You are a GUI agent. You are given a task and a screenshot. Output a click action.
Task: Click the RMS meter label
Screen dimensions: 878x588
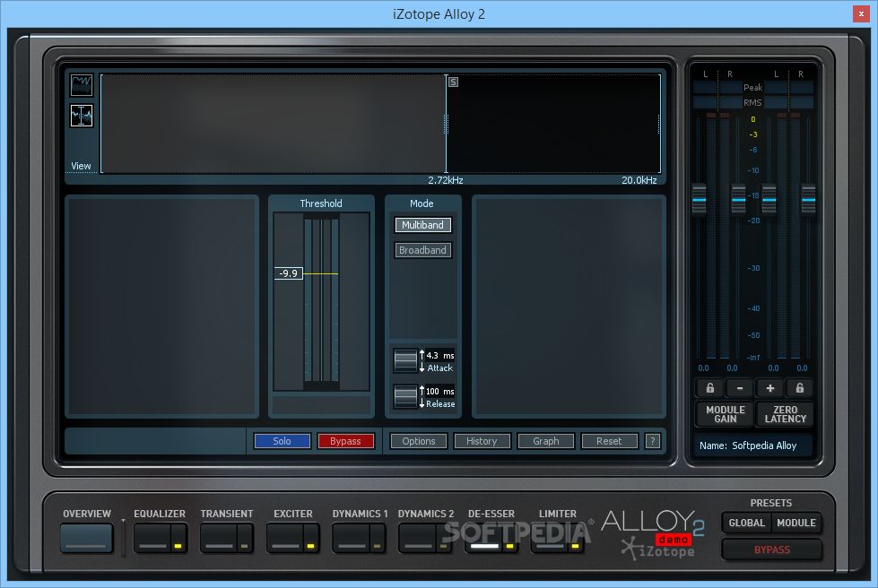[752, 102]
